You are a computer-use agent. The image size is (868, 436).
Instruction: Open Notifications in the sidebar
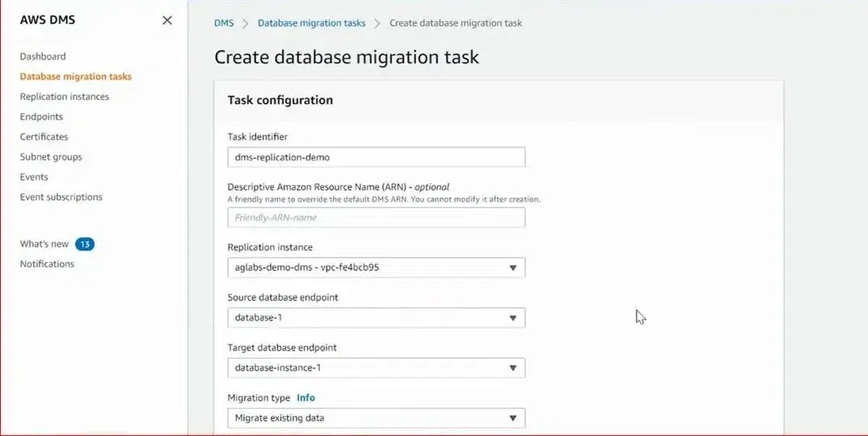(x=47, y=264)
